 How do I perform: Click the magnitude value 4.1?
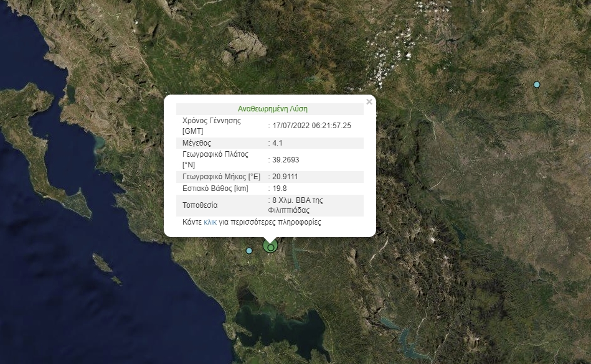pos(278,143)
